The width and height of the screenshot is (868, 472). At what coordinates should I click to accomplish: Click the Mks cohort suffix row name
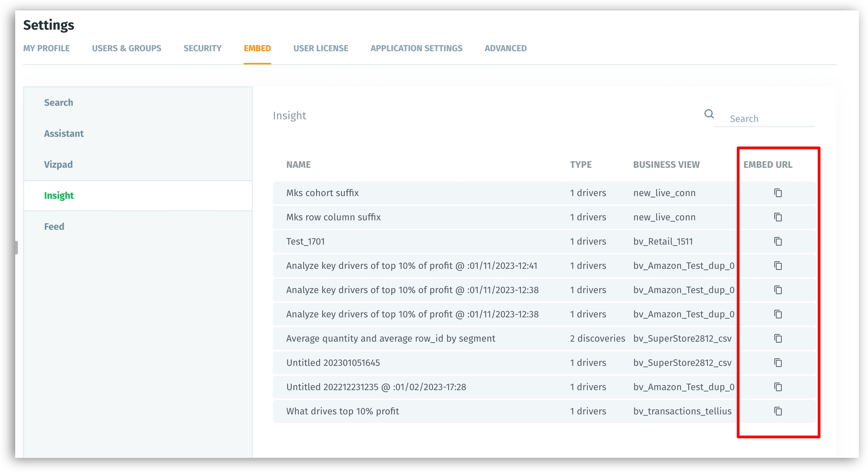(322, 193)
